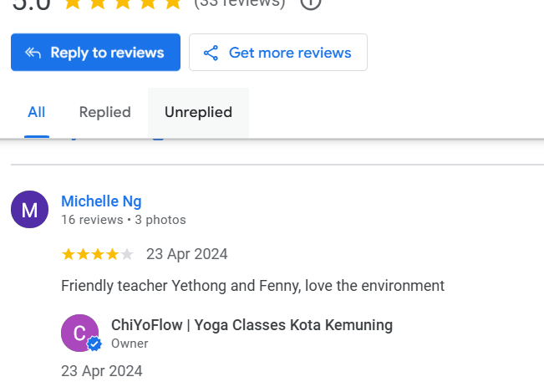Image resolution: width=544 pixels, height=392 pixels.
Task: Switch to the All tab
Action: [x=37, y=112]
